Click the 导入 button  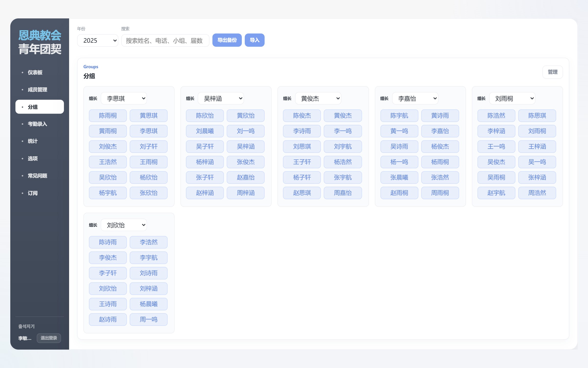click(255, 40)
